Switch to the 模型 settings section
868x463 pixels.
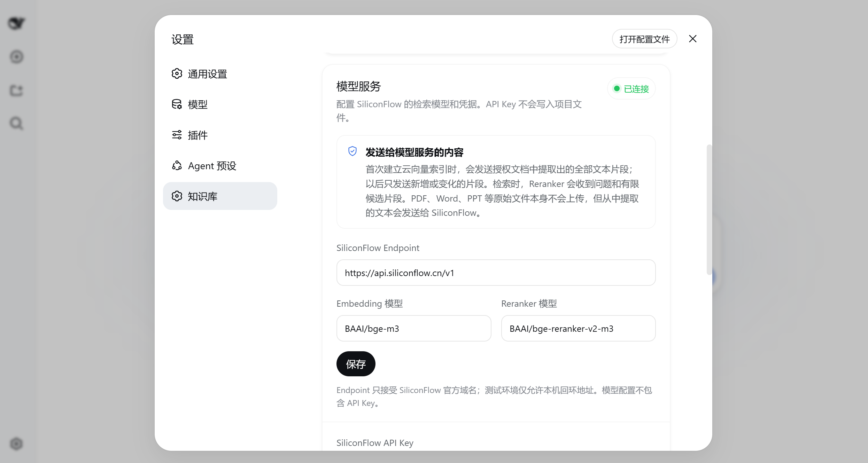click(220, 104)
